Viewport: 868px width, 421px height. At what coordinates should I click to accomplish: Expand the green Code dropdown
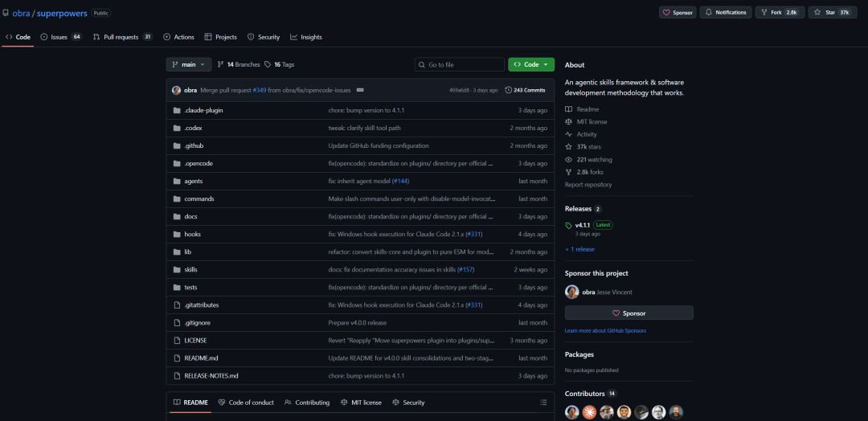531,65
